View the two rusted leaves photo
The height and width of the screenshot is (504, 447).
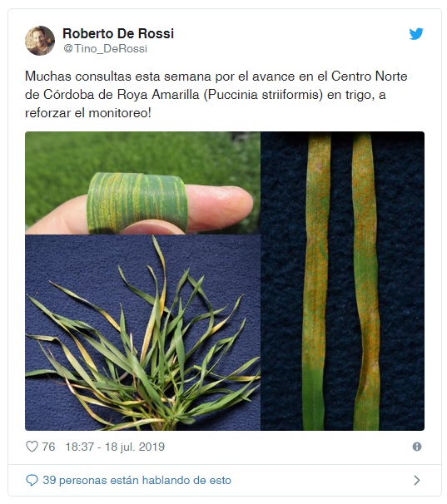click(342, 281)
